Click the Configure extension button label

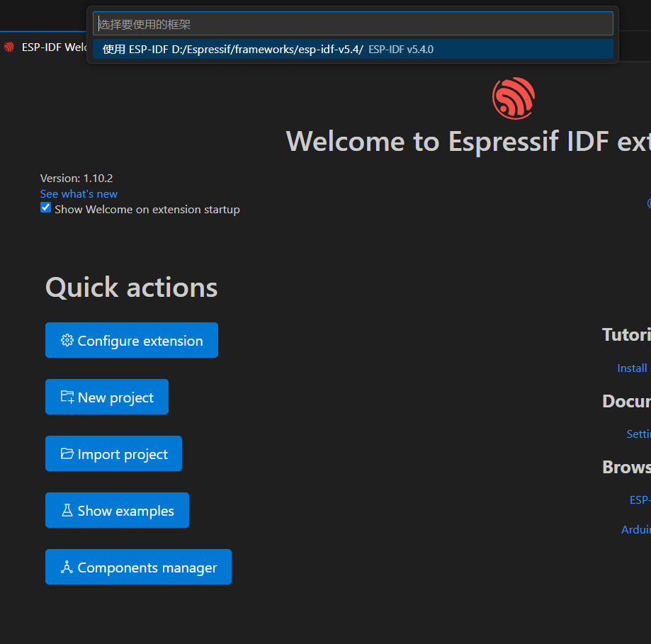(x=140, y=341)
